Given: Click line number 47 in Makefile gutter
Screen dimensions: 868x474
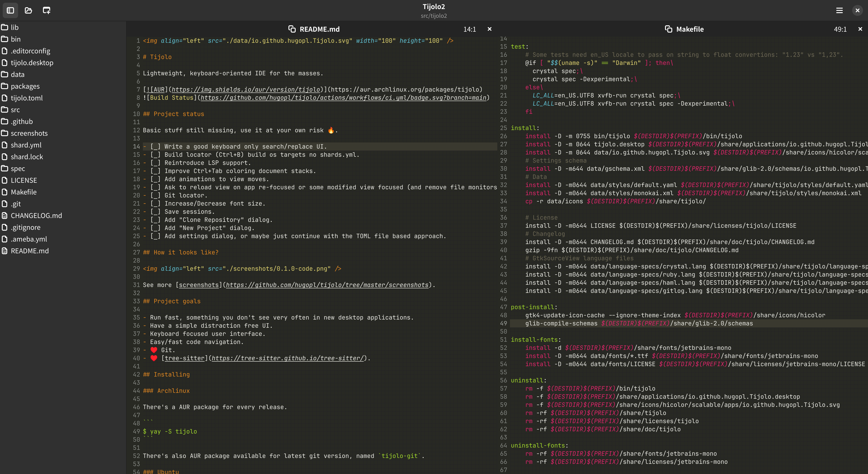Looking at the screenshot, I should (503, 307).
